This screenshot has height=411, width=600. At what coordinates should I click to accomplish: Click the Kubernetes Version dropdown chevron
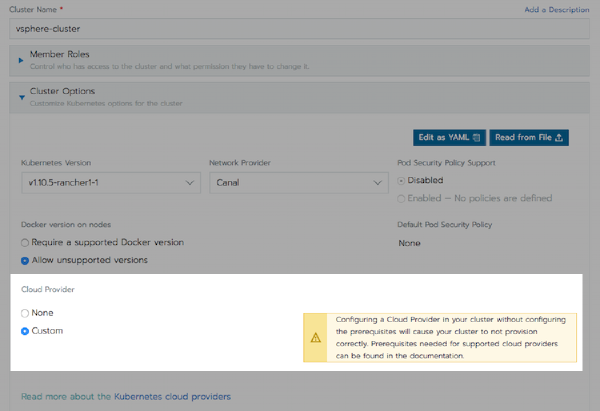pos(189,183)
